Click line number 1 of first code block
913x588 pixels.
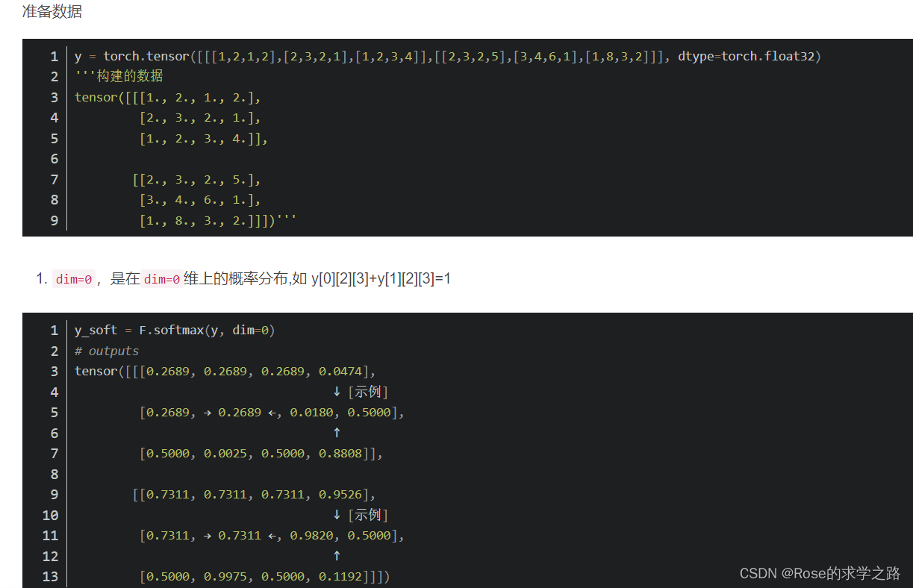click(x=54, y=55)
